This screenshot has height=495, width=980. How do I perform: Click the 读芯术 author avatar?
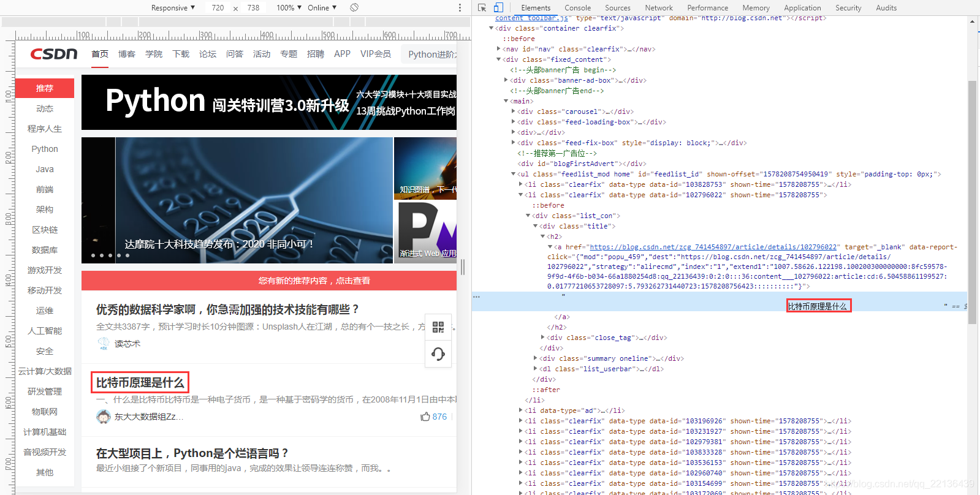103,344
